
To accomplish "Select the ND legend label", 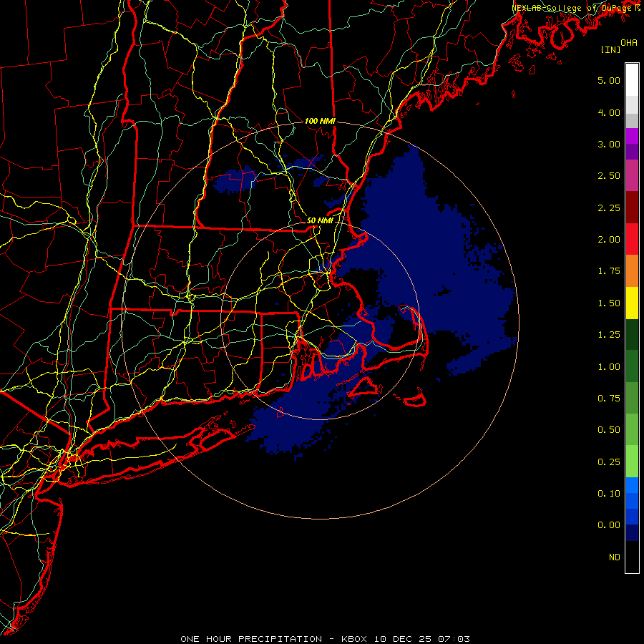I will (615, 557).
